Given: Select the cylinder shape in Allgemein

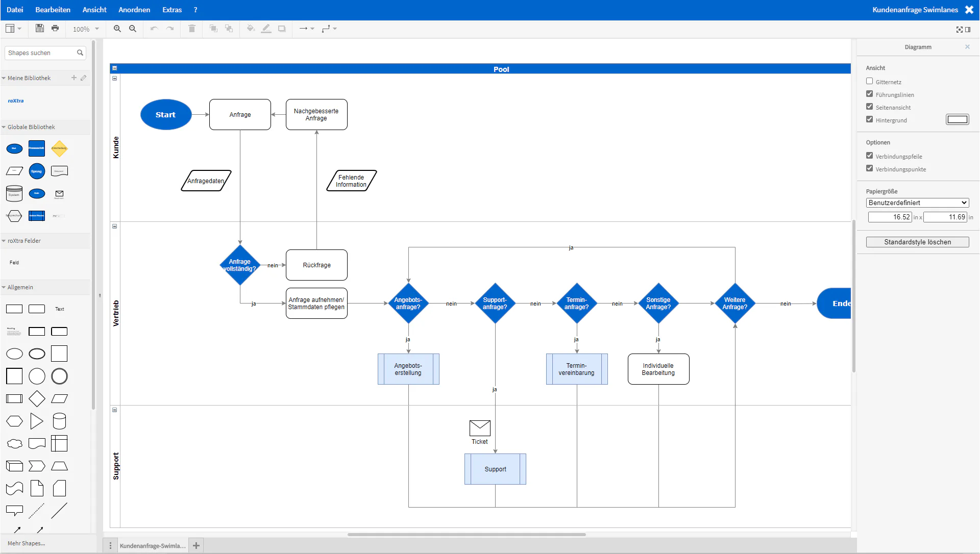Looking at the screenshot, I should click(x=59, y=421).
